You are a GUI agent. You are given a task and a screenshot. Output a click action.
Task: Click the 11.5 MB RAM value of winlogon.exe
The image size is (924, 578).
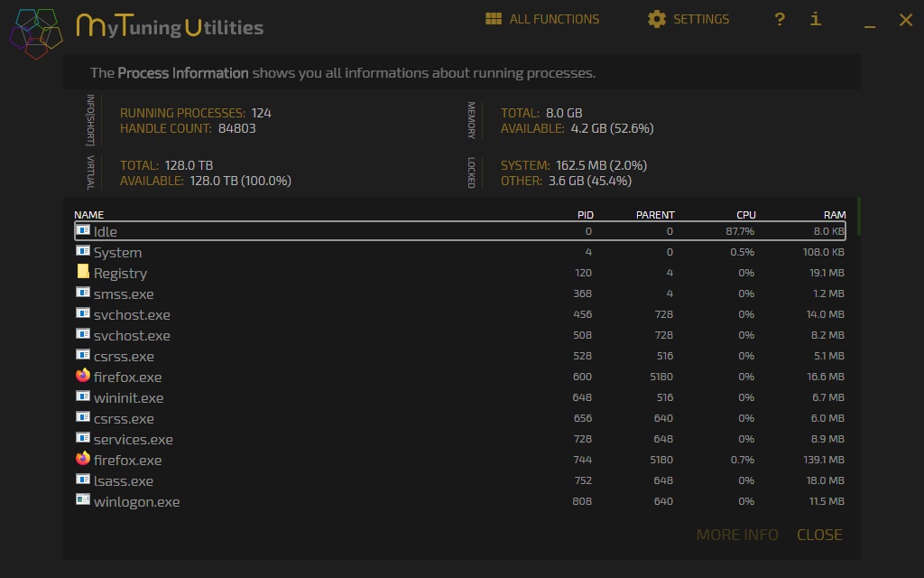coord(827,500)
